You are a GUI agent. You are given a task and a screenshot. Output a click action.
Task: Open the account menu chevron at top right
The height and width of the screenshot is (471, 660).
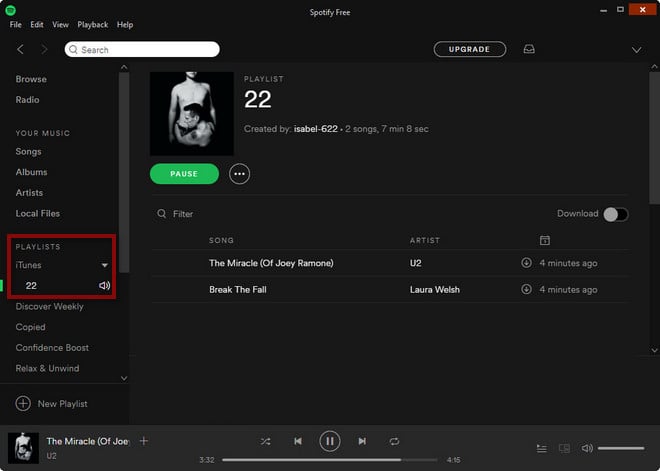tap(636, 50)
